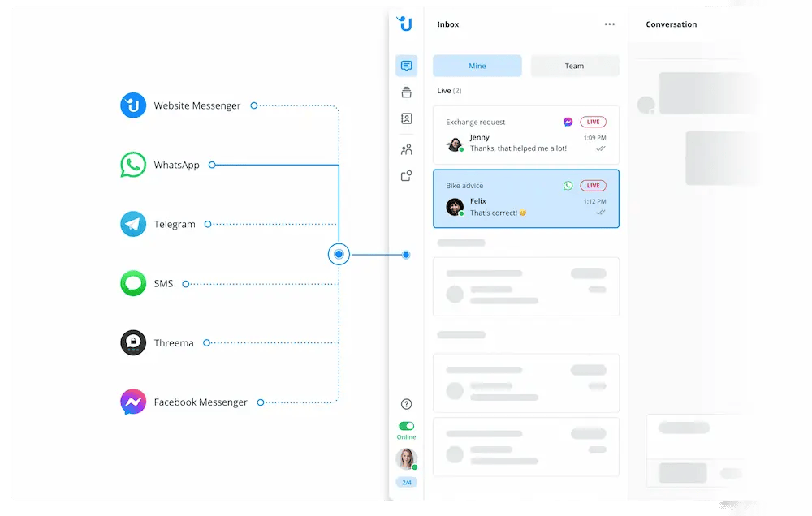
Task: Click the Threema label
Action: tap(174, 343)
